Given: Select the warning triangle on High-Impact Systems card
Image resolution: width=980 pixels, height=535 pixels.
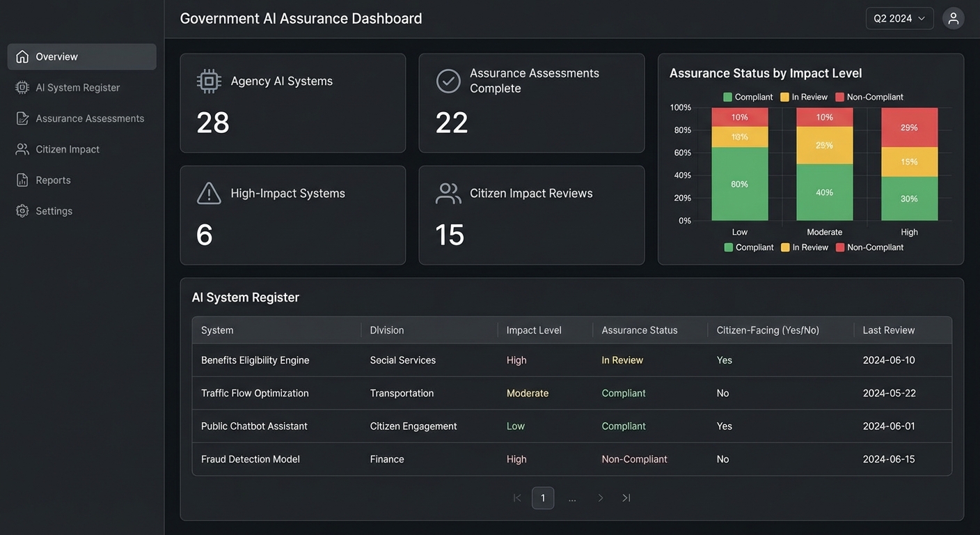Looking at the screenshot, I should point(209,193).
